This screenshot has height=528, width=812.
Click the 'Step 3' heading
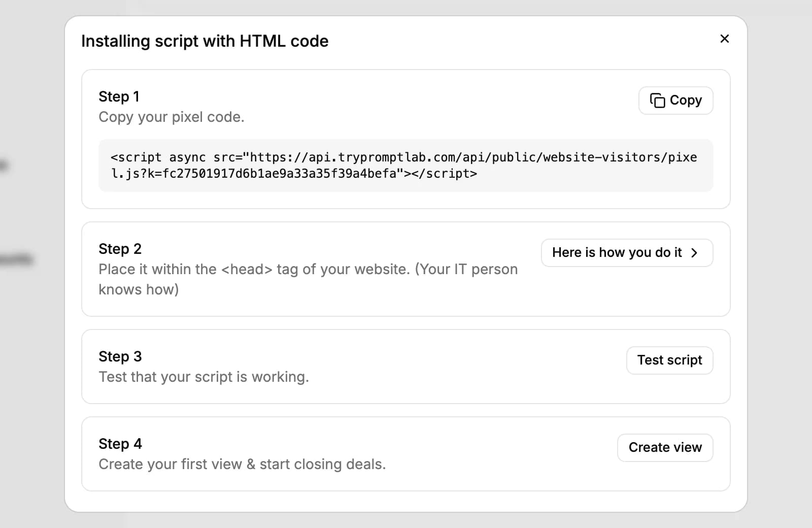(120, 356)
